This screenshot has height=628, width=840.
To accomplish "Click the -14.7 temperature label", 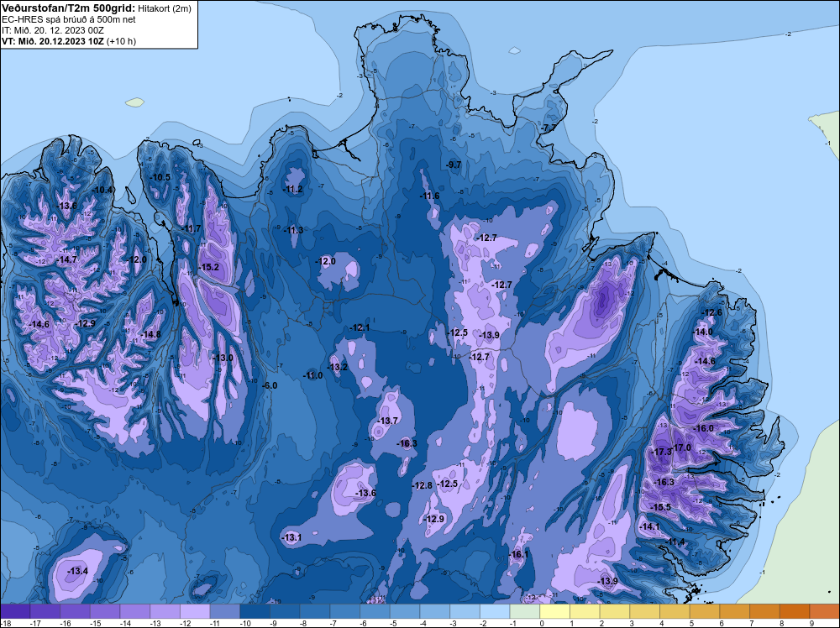I will pyautogui.click(x=67, y=259).
